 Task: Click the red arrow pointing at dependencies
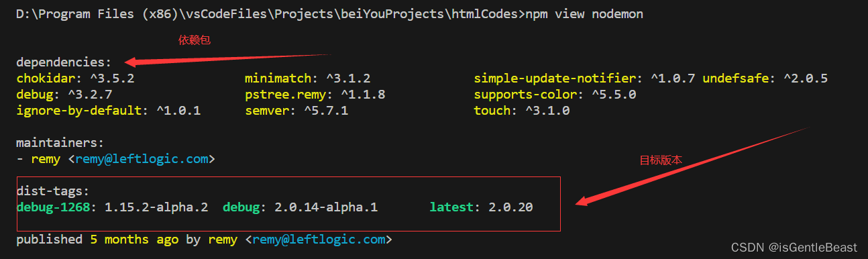click(x=228, y=60)
